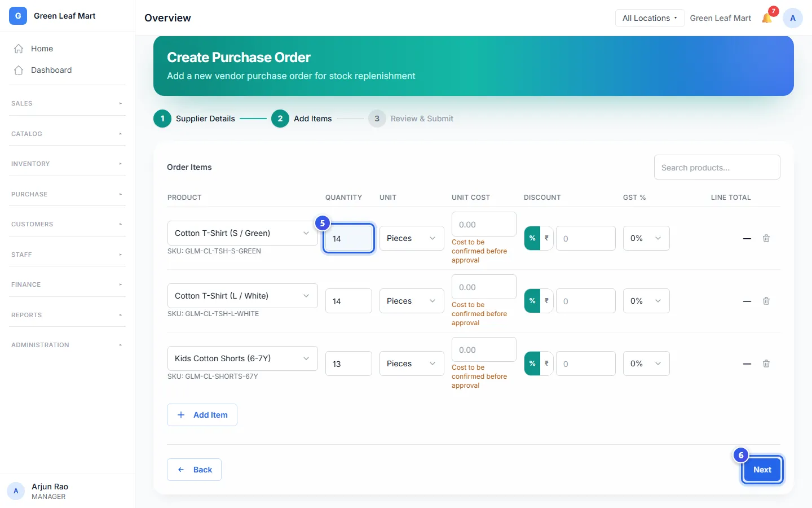Open the All Locations dropdown

[x=650, y=18]
